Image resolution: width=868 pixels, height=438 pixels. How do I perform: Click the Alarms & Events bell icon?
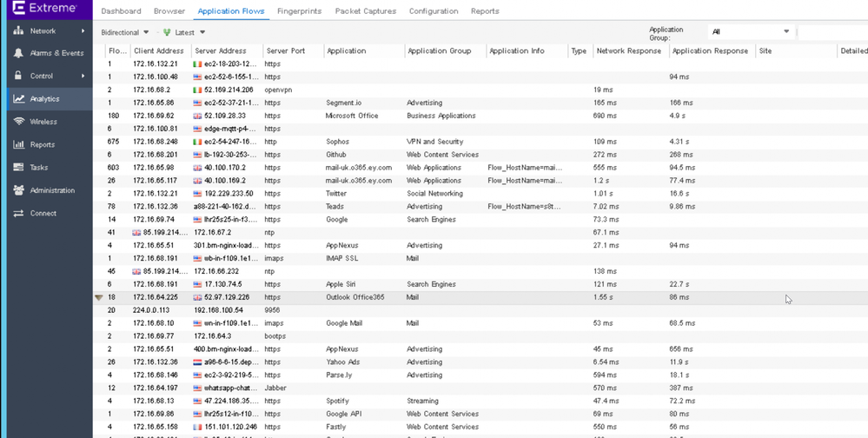point(18,53)
